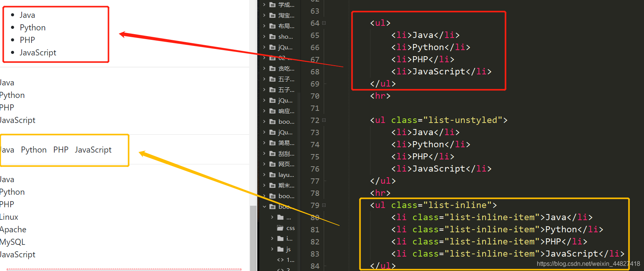Click the list-inline-item Python code line
The height and width of the screenshot is (271, 644).
pos(497,230)
